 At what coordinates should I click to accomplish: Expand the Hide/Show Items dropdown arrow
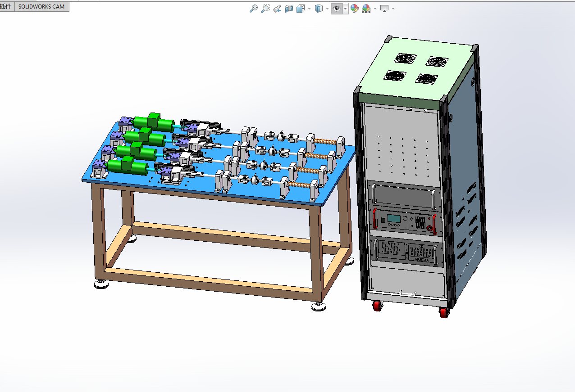point(346,9)
